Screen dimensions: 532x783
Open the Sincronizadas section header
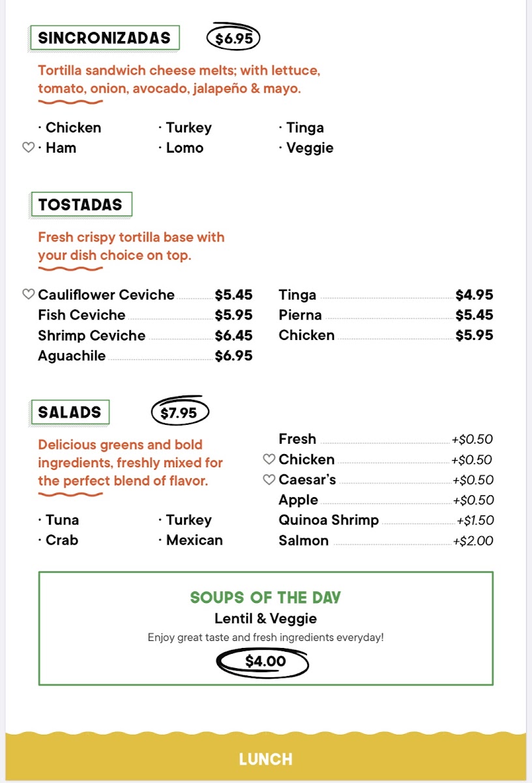coord(104,38)
